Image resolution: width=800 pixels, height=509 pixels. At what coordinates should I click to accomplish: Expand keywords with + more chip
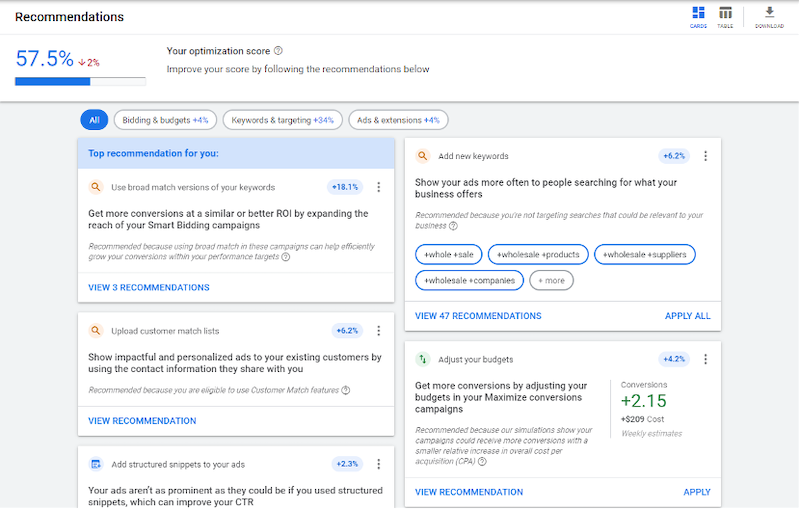pos(551,280)
